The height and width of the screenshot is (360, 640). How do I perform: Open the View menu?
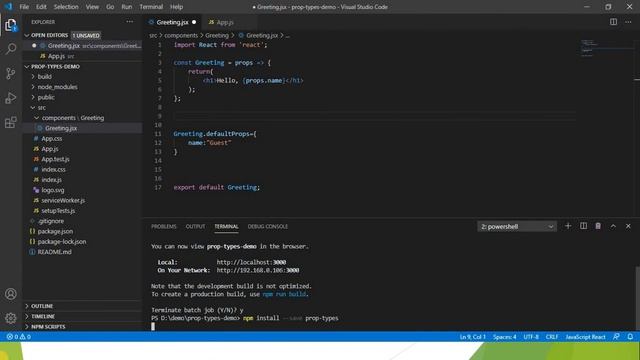pos(92,7)
